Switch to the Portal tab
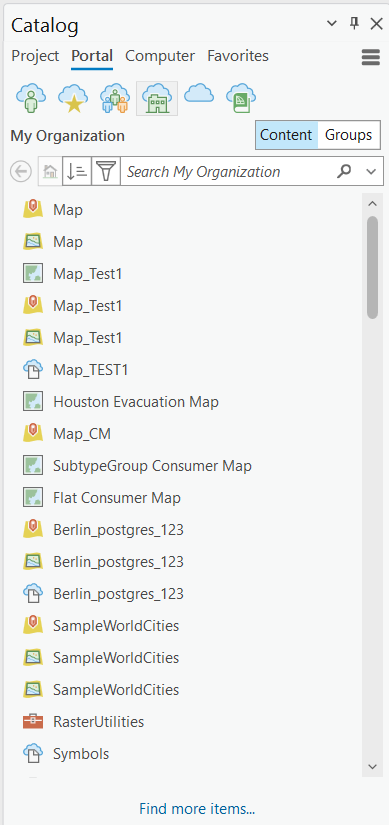Screen dimensions: 389x825 pyautogui.click(x=92, y=56)
